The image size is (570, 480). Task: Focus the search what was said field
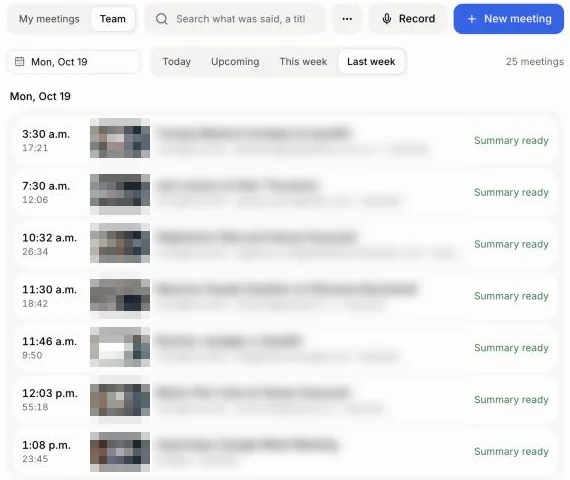coord(235,19)
